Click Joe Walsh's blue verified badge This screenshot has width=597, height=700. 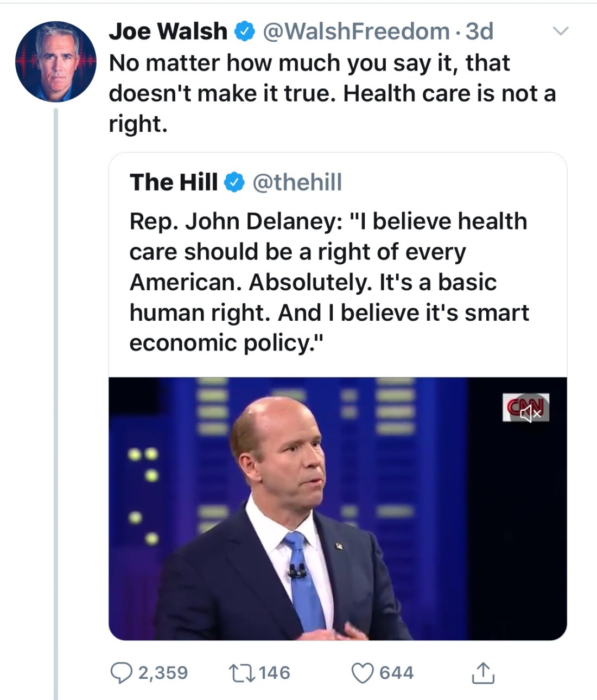pyautogui.click(x=245, y=32)
